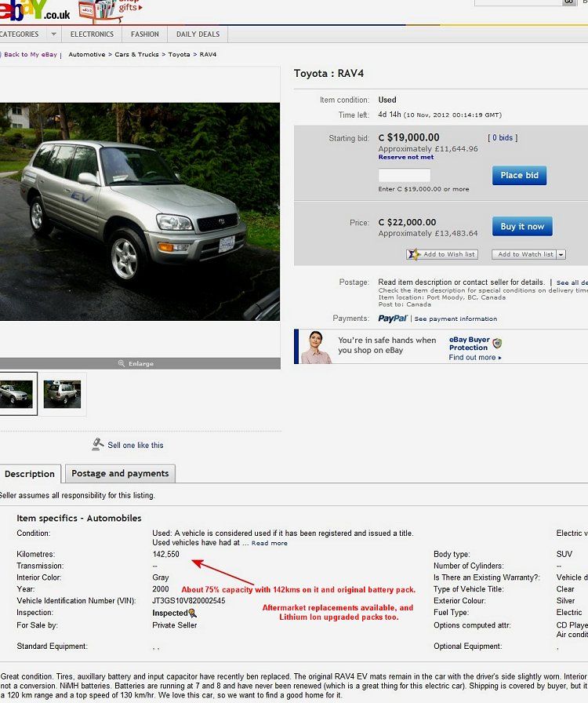Click the Sell one like this gavel icon
The height and width of the screenshot is (703, 588).
[x=97, y=444]
